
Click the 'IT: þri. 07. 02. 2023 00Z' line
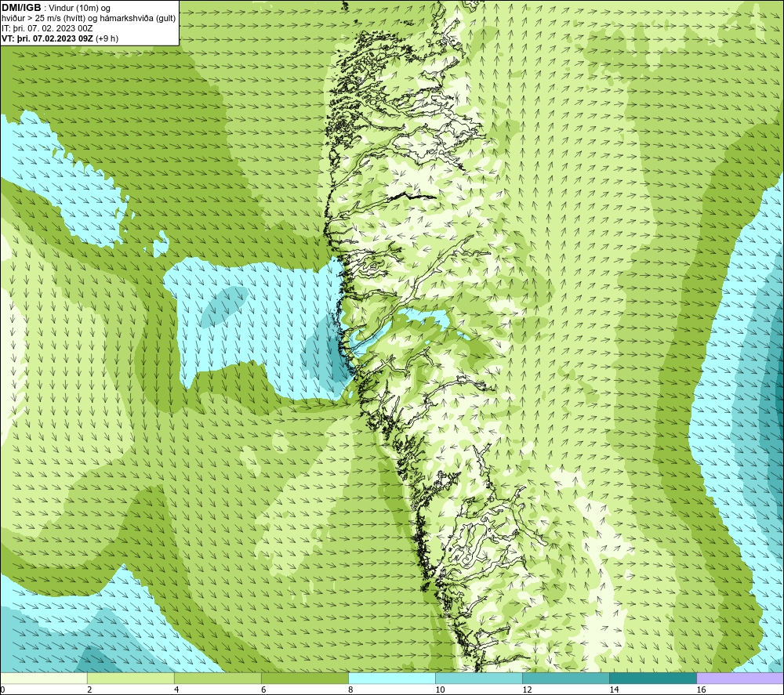47,28
